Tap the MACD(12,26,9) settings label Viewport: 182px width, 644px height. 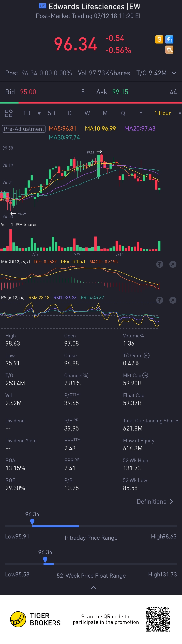click(x=16, y=262)
